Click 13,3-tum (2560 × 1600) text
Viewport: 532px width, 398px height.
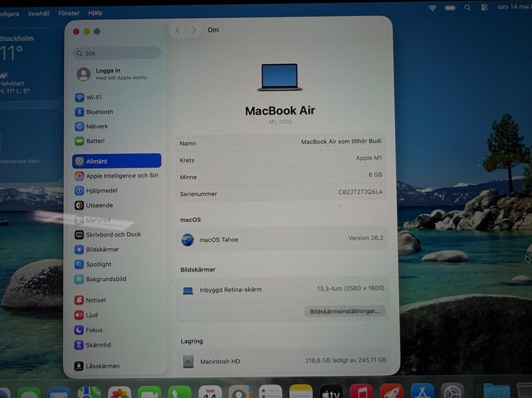point(350,288)
